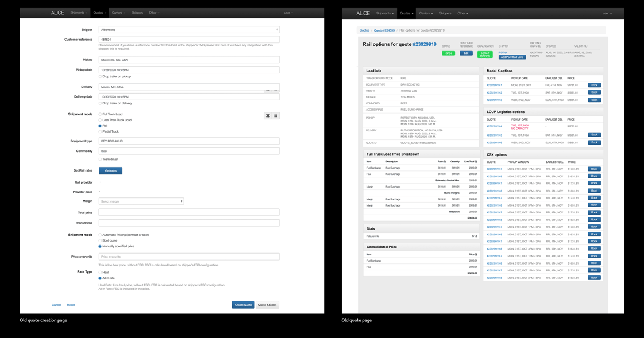The image size is (644, 338).
Task: Go to Shippers on quote creation page
Action: (x=137, y=13)
